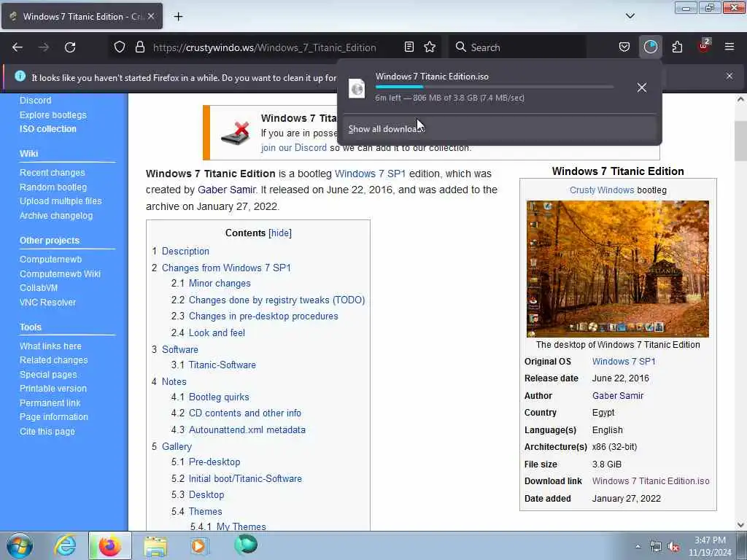Reload the current page

click(x=70, y=47)
